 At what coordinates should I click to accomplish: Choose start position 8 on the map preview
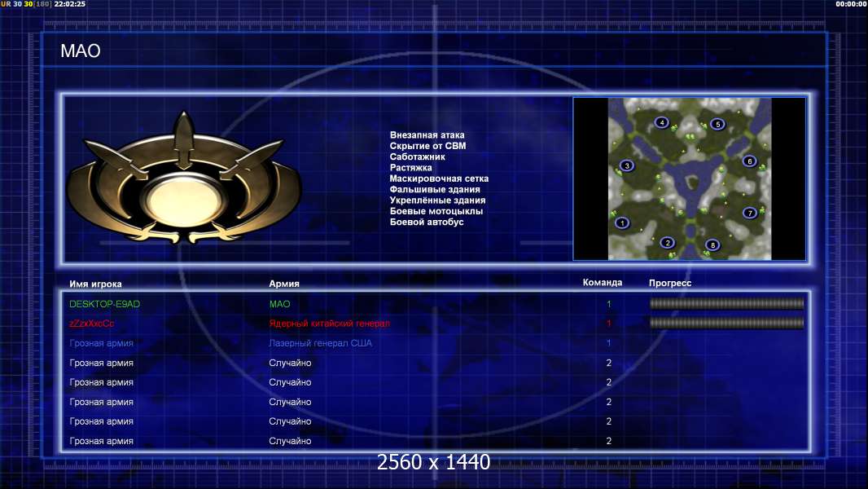712,244
